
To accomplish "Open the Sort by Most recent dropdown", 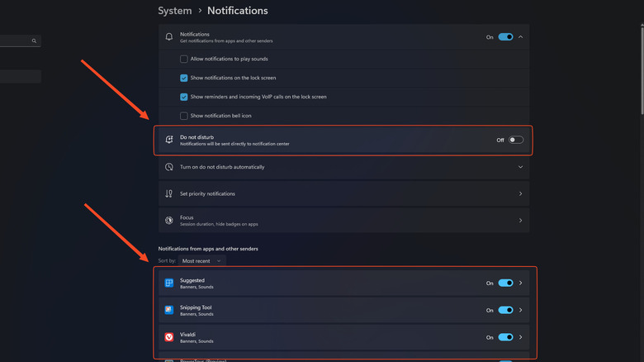I will tap(201, 260).
